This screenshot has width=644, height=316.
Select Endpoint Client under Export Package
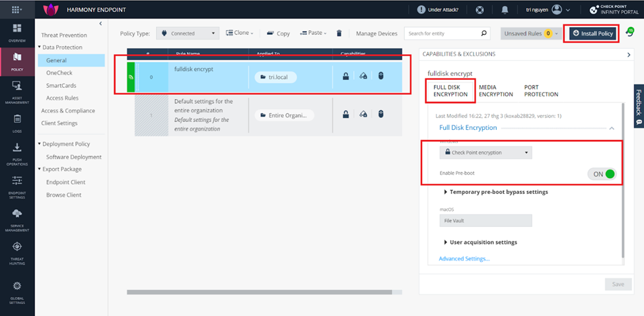[x=65, y=182]
